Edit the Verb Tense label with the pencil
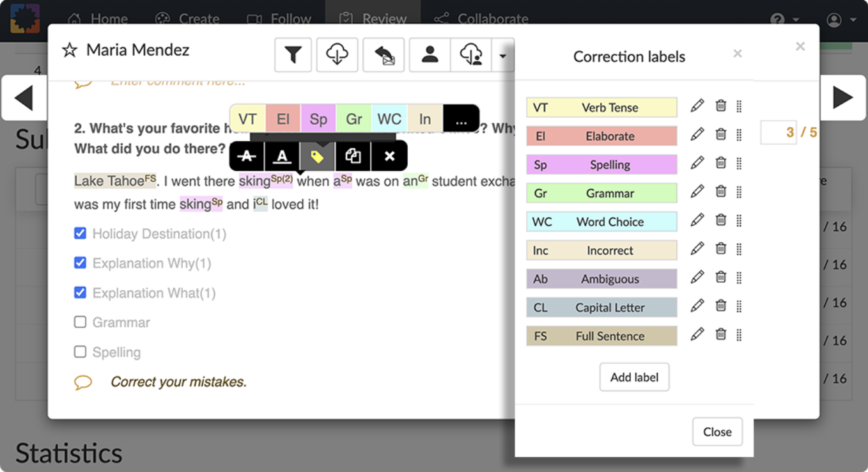 click(697, 106)
